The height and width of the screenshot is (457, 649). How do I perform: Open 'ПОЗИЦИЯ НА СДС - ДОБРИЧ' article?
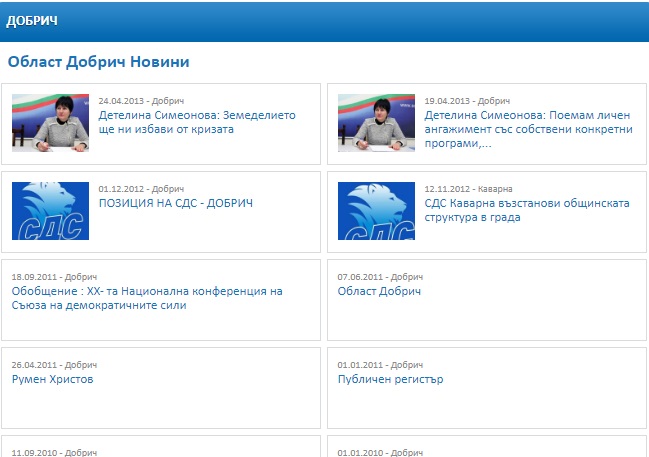(175, 203)
